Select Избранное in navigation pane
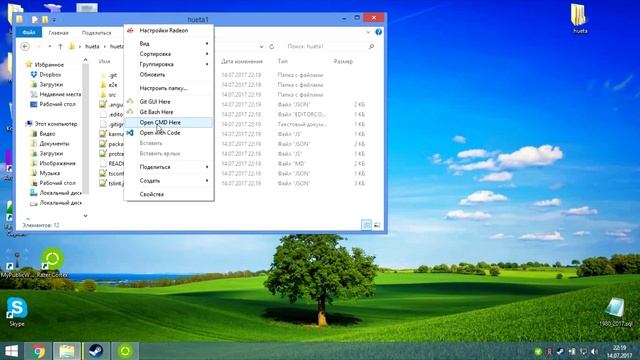This screenshot has height=360, width=640. click(44, 64)
